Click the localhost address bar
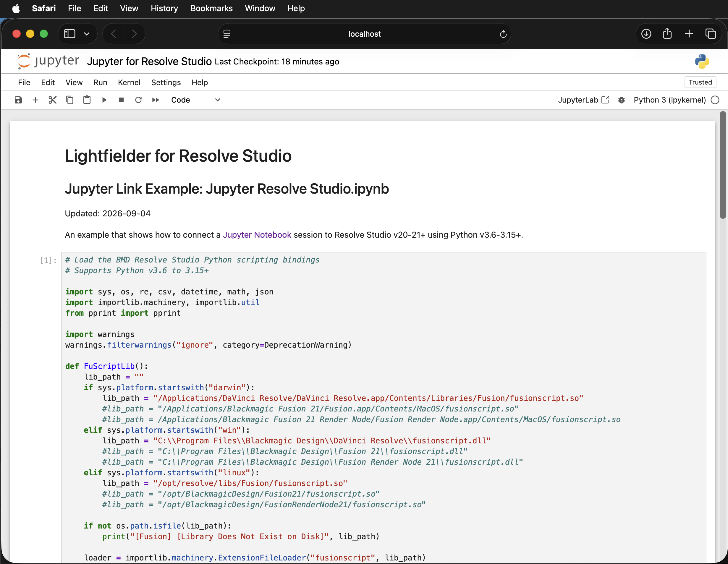 click(x=364, y=34)
